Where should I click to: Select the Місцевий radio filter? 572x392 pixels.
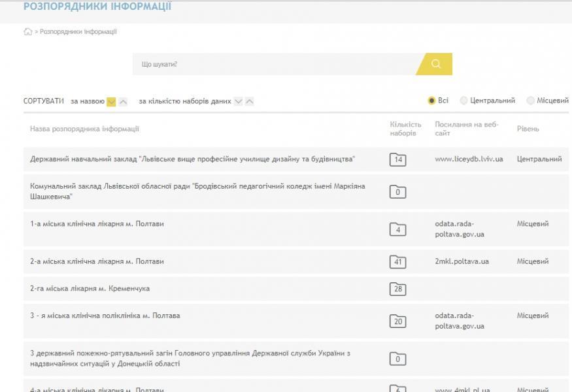[x=530, y=101]
